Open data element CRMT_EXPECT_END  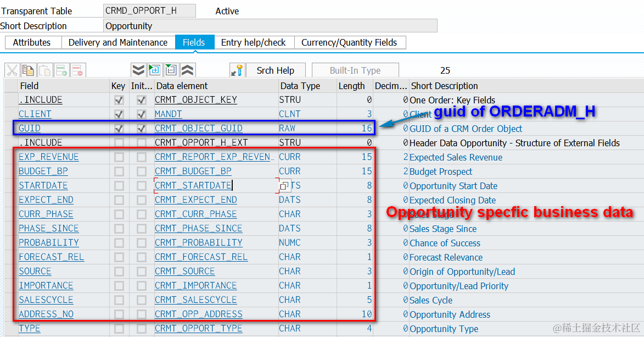point(196,200)
